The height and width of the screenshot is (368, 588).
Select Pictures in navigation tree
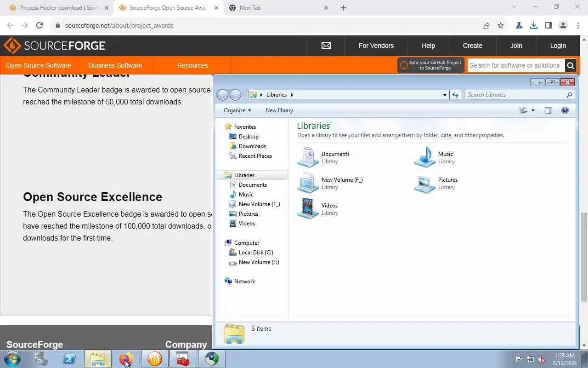click(248, 214)
